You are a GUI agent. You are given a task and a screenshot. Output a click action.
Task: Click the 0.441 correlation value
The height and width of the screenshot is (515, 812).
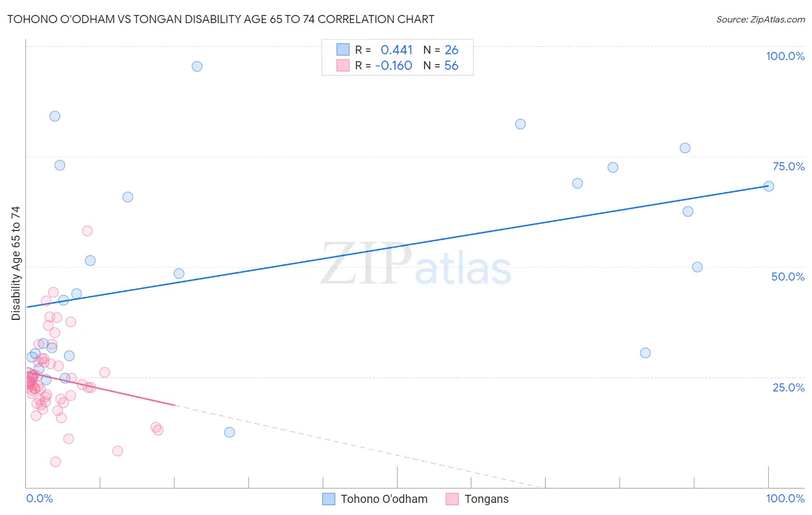tap(396, 50)
